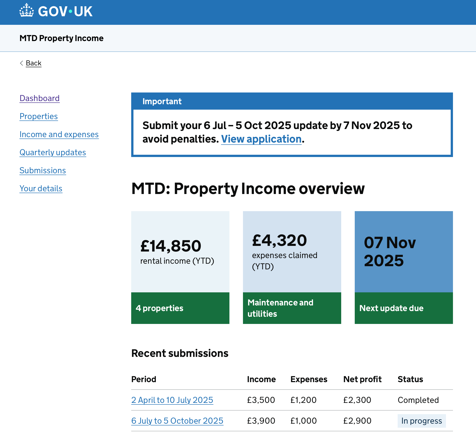Screen dimensions: 476x448
Task: Click the 4 properties green footer
Action: tap(180, 308)
